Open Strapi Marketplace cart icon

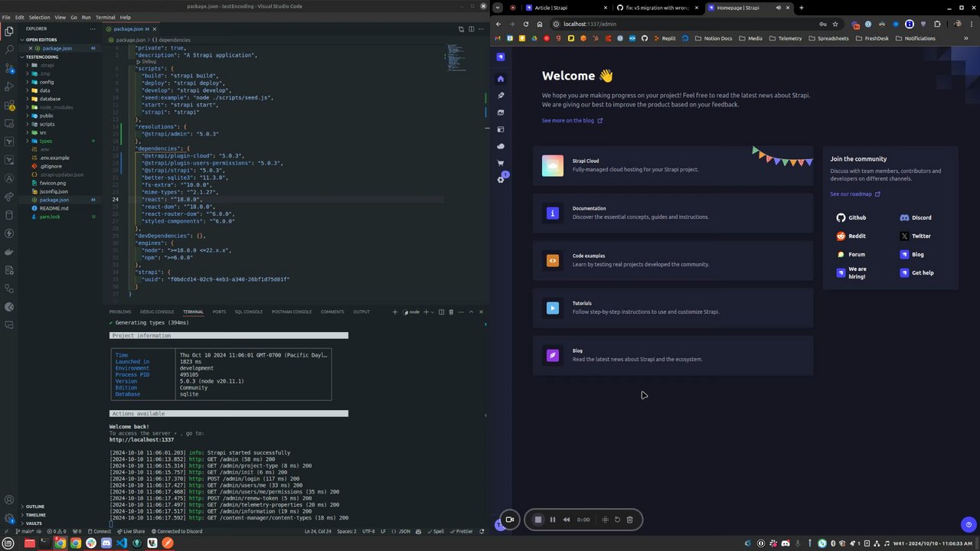pos(501,163)
